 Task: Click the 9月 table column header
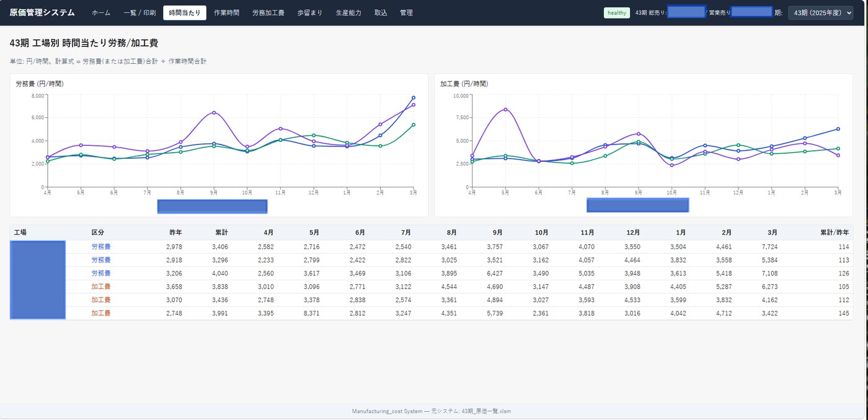pyautogui.click(x=497, y=233)
